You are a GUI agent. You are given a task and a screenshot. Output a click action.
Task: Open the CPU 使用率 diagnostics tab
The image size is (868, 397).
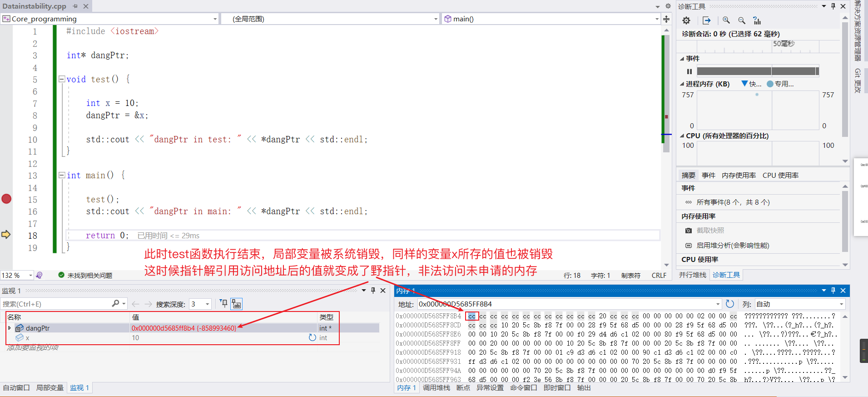(780, 176)
